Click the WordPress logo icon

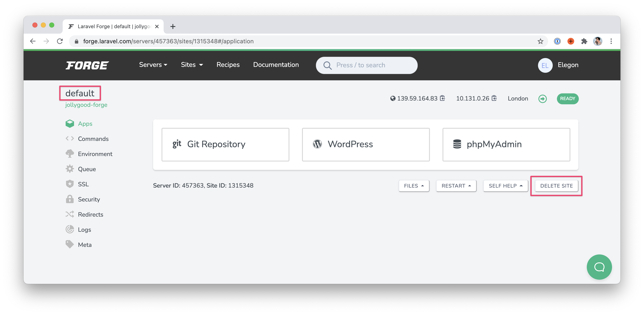[317, 144]
